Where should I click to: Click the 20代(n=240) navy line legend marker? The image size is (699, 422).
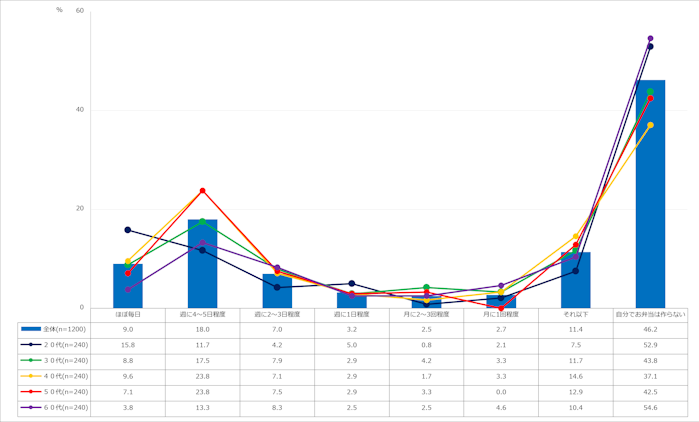click(x=30, y=344)
